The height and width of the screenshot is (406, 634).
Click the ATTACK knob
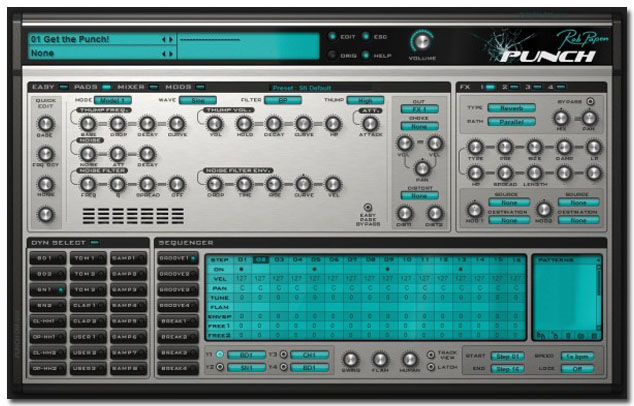click(370, 124)
